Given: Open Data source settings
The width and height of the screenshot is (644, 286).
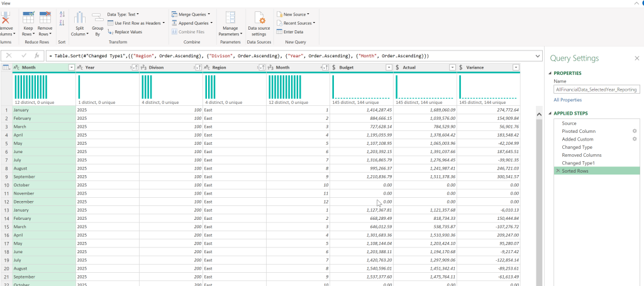Looking at the screenshot, I should click(x=258, y=24).
